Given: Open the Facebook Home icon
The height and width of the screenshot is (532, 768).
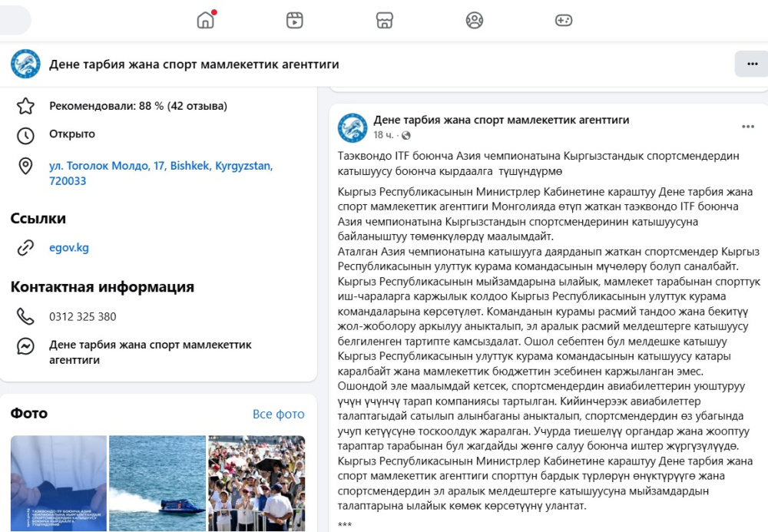Looking at the screenshot, I should click(x=206, y=20).
